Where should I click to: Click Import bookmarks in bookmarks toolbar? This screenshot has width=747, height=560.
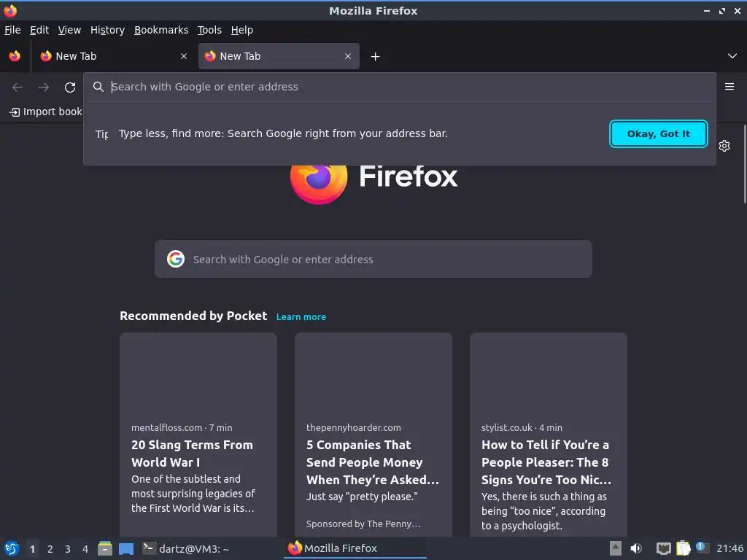pos(46,112)
